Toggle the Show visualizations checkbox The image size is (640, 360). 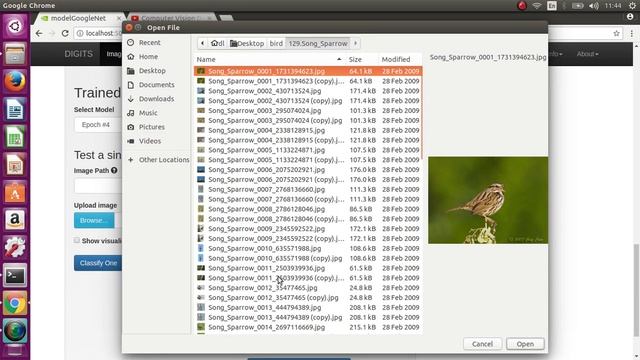coord(77,240)
